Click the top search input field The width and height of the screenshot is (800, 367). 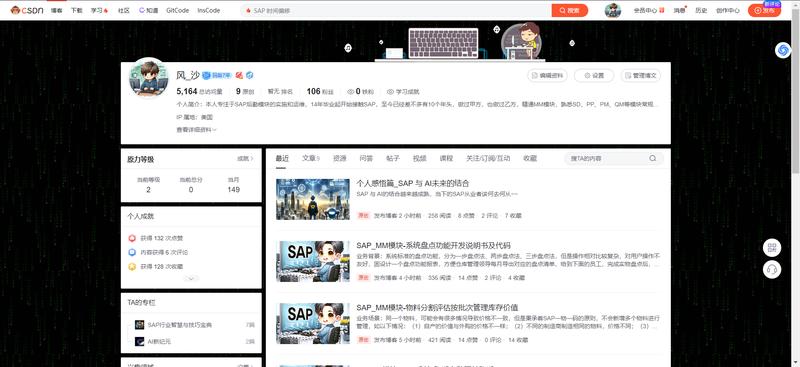[x=396, y=10]
